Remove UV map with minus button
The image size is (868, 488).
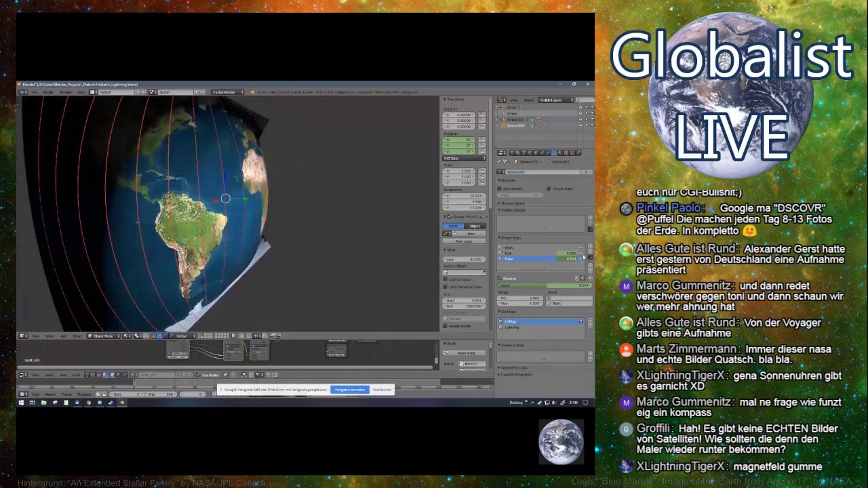[x=590, y=325]
